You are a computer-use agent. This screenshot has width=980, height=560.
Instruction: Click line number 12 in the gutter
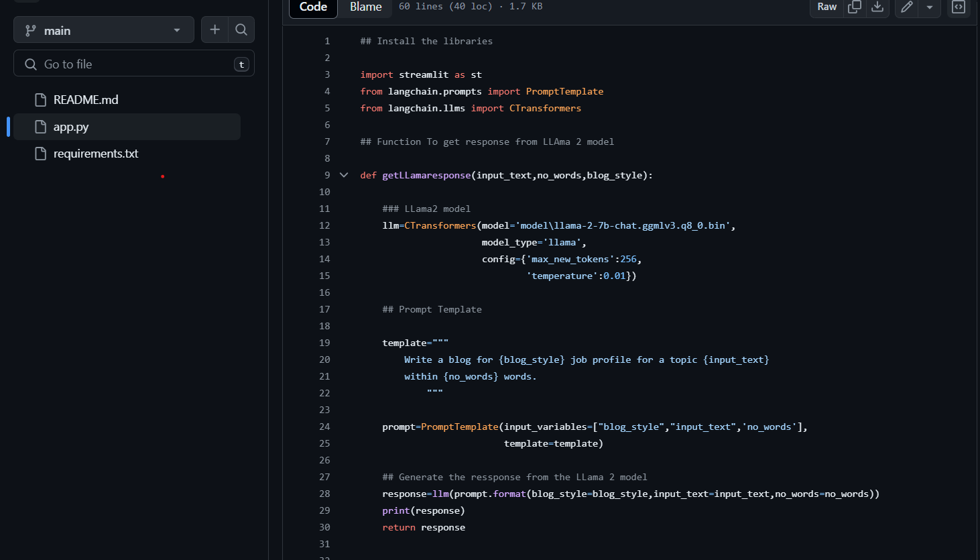point(324,225)
